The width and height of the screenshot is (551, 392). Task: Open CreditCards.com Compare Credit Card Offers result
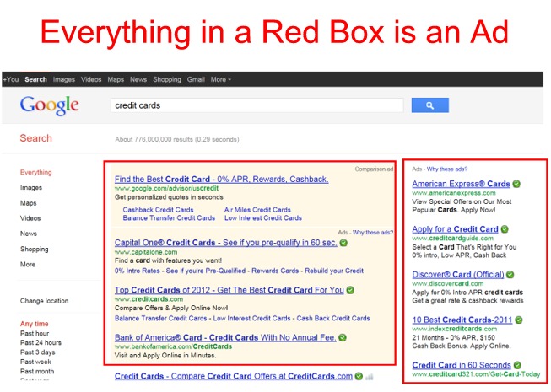tap(234, 376)
